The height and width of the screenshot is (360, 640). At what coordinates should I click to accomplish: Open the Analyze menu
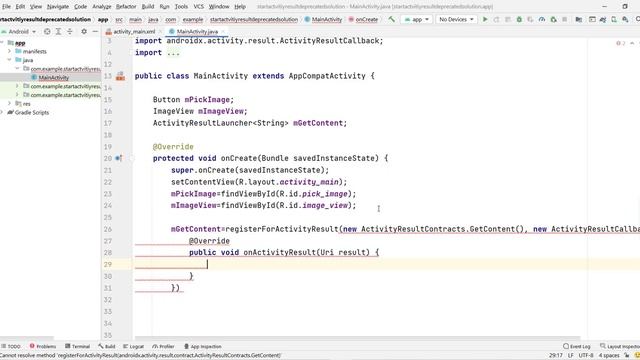tap(102, 7)
